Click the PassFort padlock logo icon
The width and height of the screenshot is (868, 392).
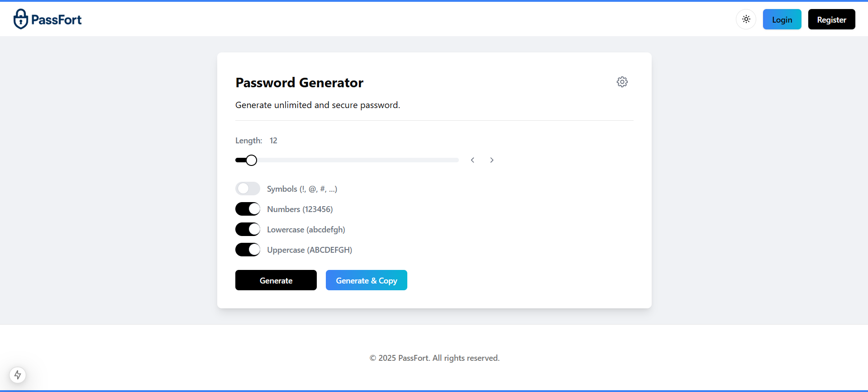(21, 19)
